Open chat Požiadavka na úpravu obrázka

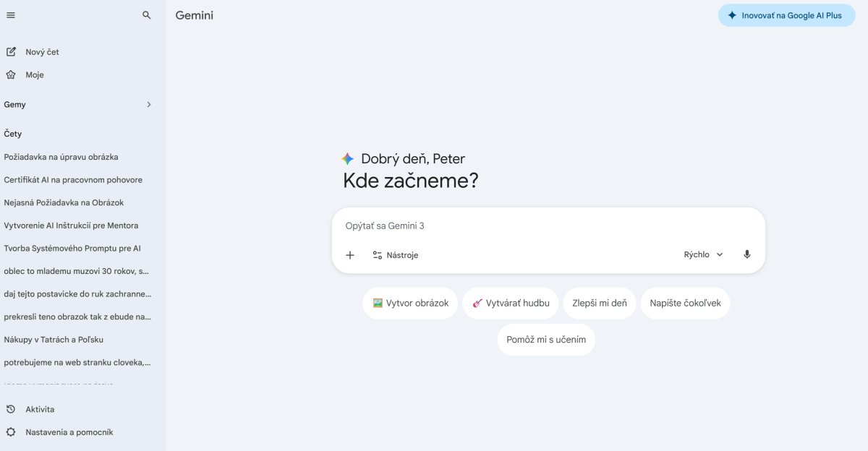pyautogui.click(x=61, y=157)
